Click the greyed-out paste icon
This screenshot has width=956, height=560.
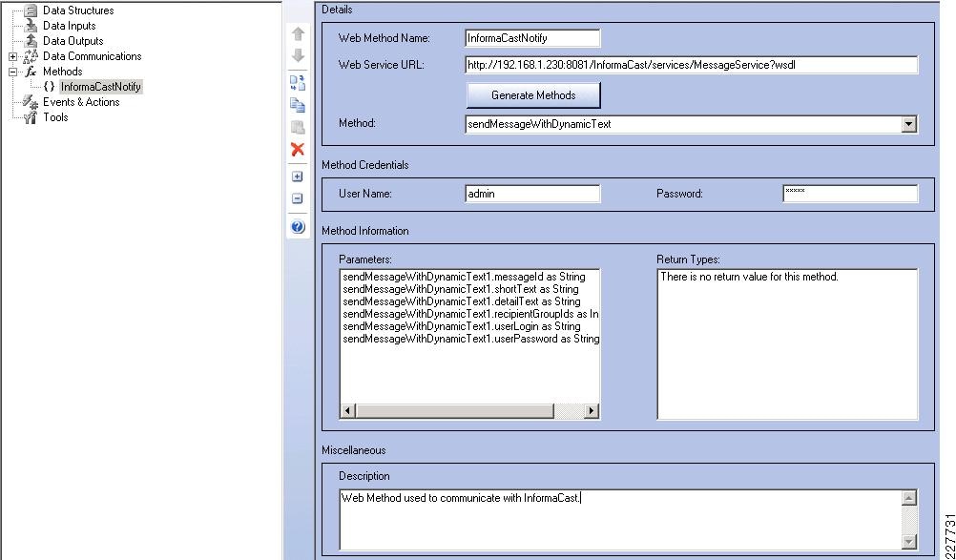(x=298, y=127)
